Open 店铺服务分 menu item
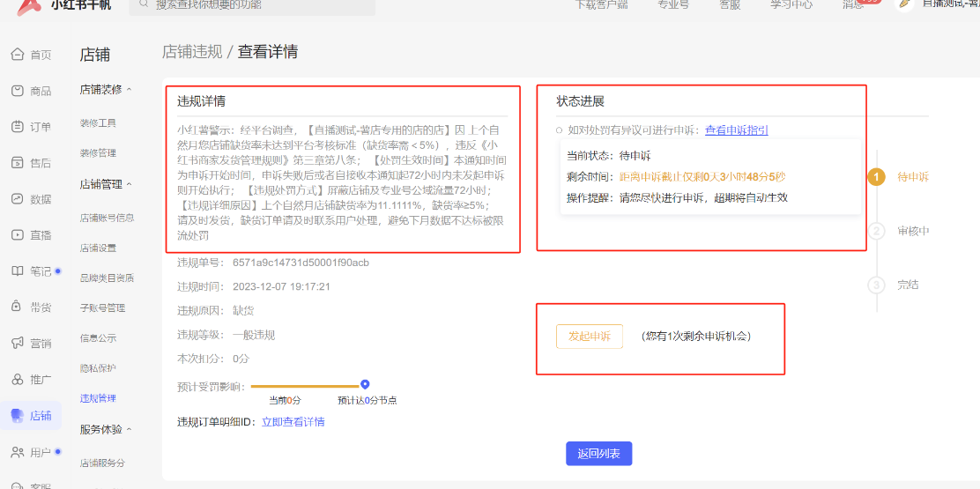 tap(102, 463)
